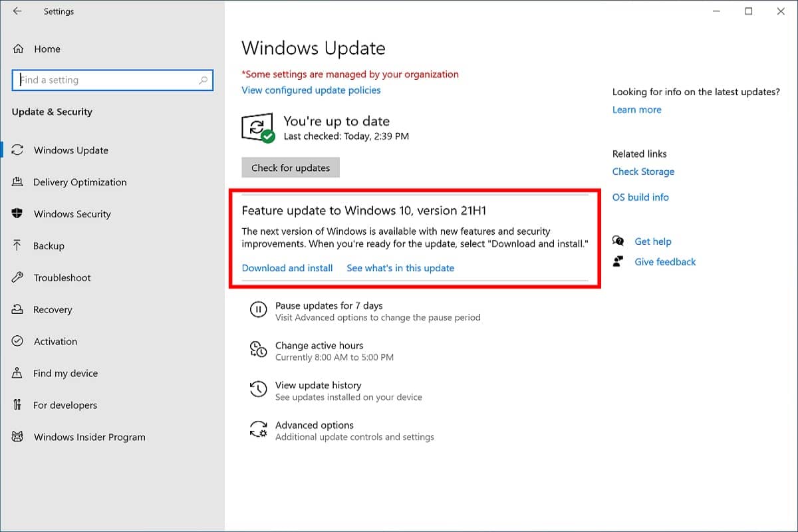Open the OS build info link
The image size is (798, 532).
point(640,198)
